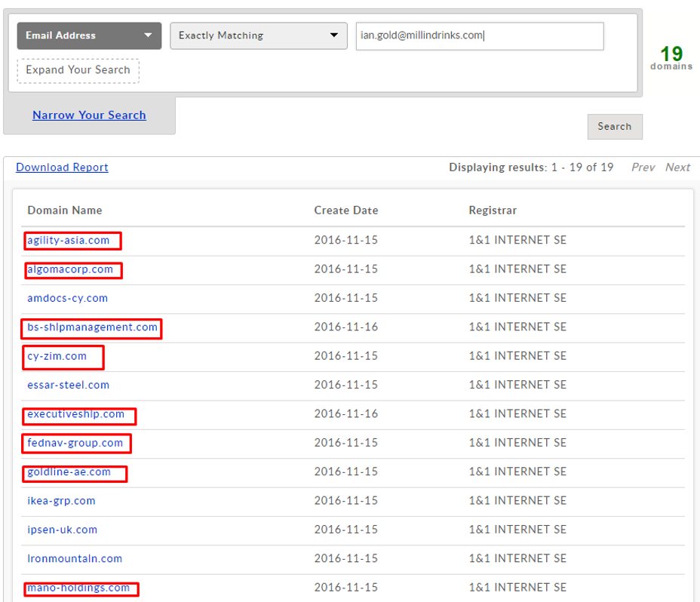The height and width of the screenshot is (602, 700).
Task: Click the 19 domains count
Action: pos(671,58)
